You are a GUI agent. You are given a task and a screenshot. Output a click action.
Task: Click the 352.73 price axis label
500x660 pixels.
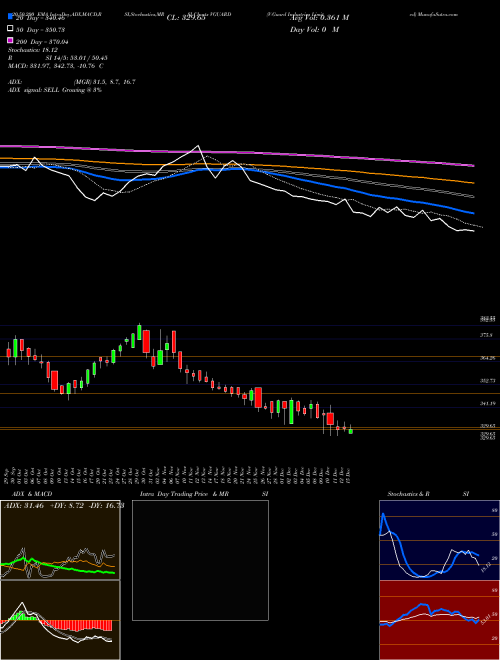(487, 381)
